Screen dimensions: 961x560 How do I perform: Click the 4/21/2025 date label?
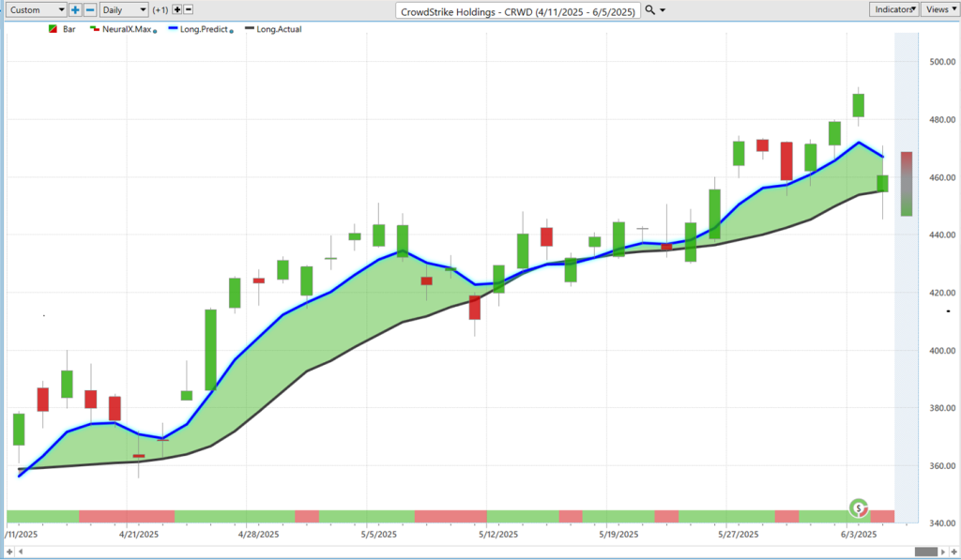139,535
